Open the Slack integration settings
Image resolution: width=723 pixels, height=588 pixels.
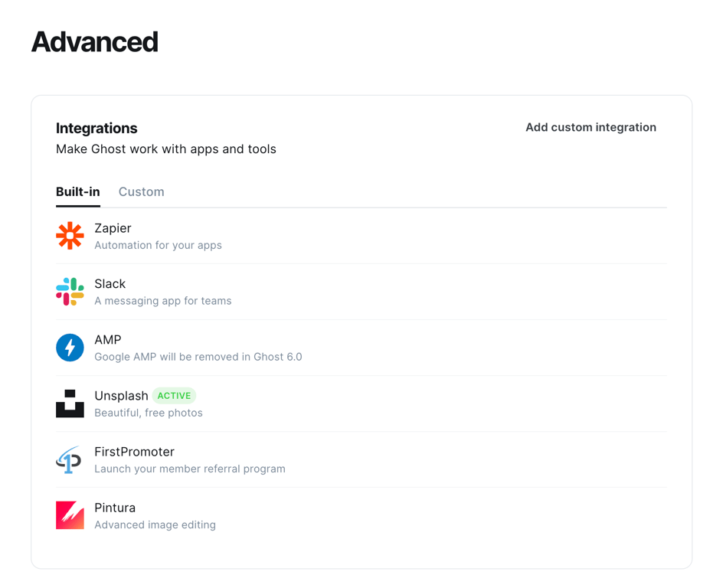110,284
